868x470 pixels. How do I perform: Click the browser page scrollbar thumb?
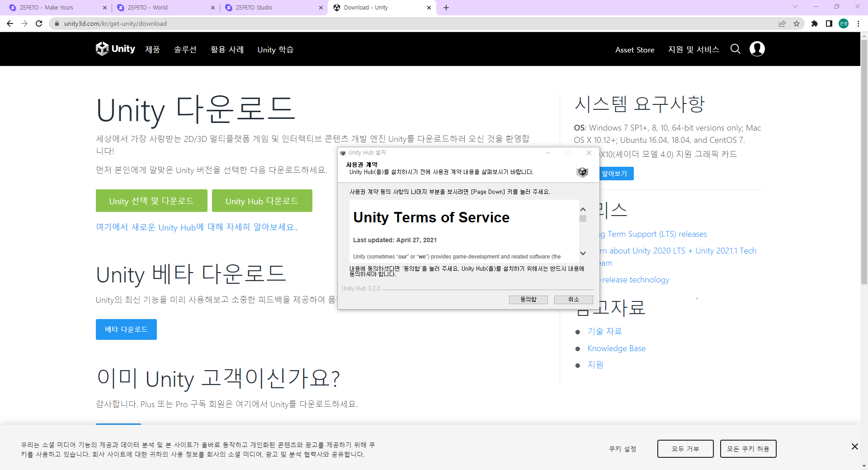[864, 162]
